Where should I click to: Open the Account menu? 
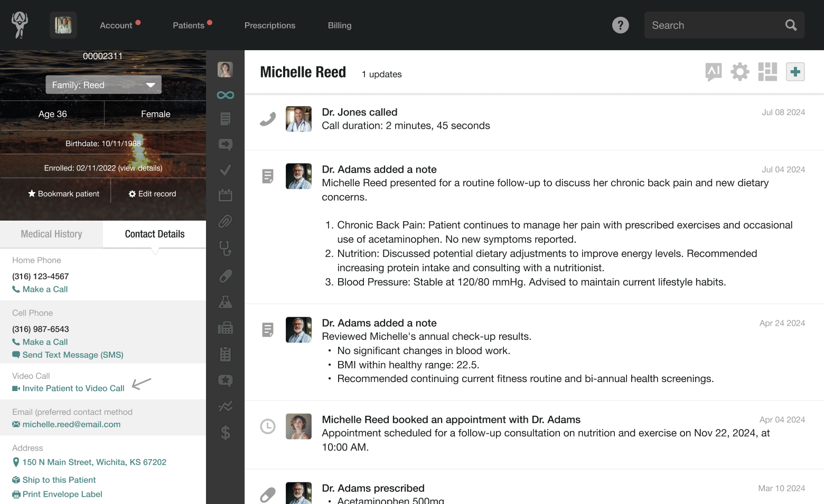pos(116,25)
